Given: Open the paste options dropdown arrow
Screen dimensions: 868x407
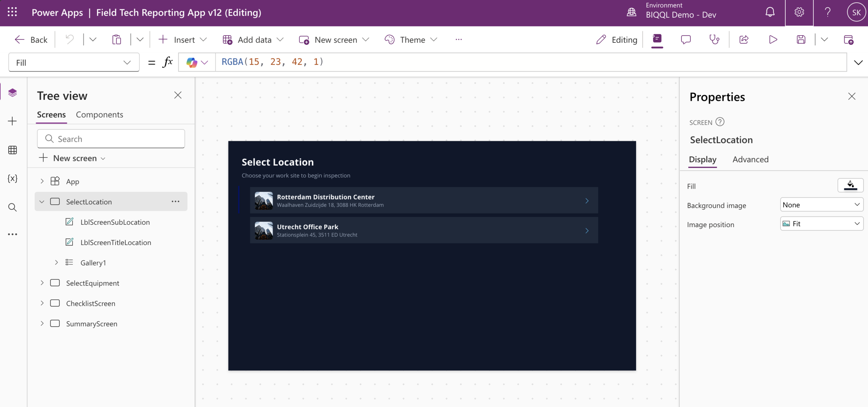Looking at the screenshot, I should pos(140,40).
